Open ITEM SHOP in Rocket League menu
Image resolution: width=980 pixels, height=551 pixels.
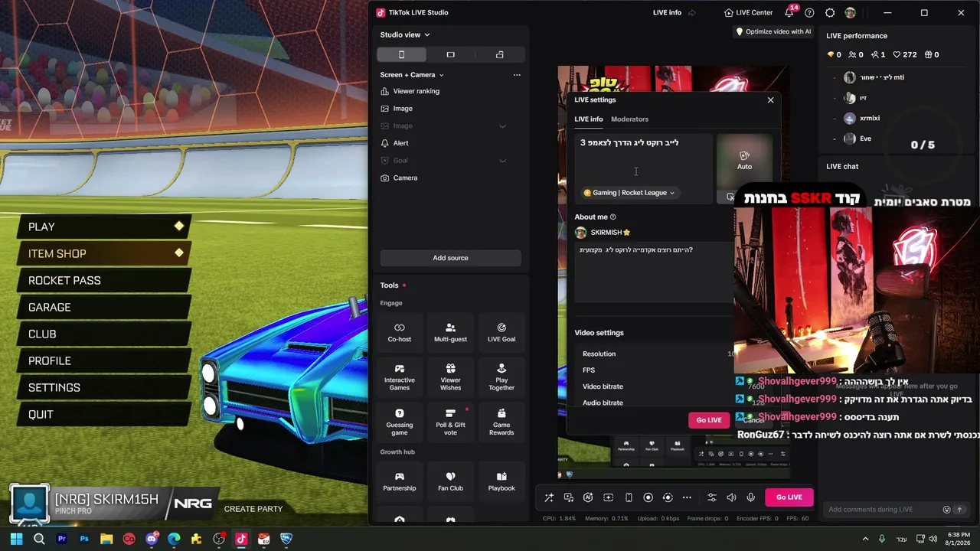[103, 253]
